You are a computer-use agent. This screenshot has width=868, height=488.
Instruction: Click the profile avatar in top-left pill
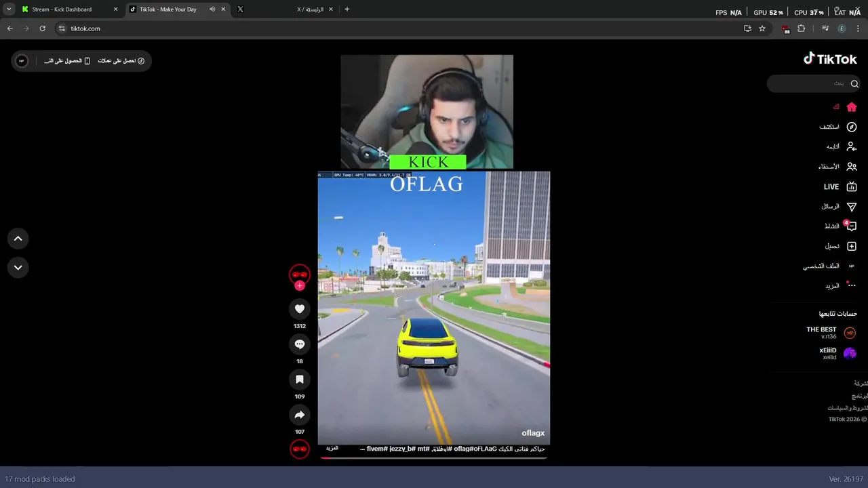pyautogui.click(x=22, y=61)
